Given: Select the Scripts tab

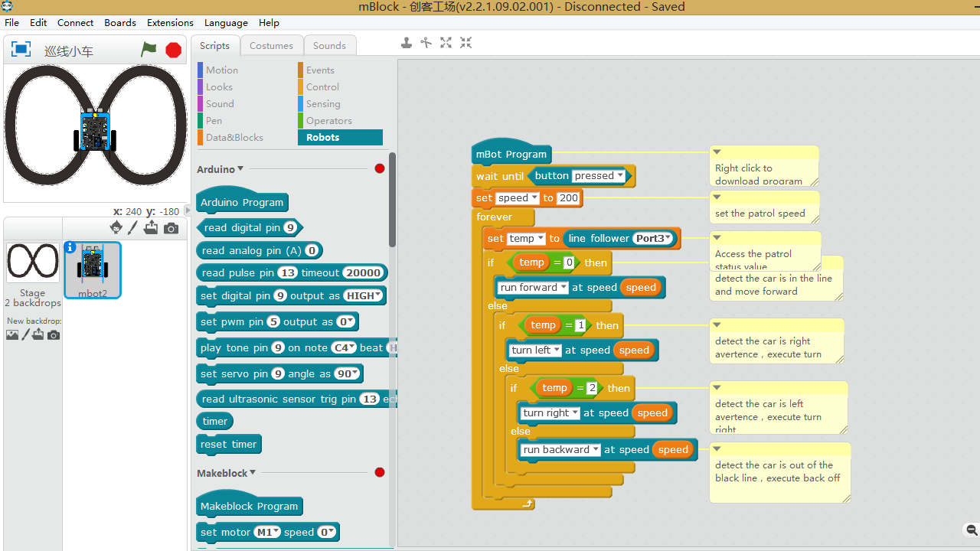Looking at the screenshot, I should [x=215, y=46].
